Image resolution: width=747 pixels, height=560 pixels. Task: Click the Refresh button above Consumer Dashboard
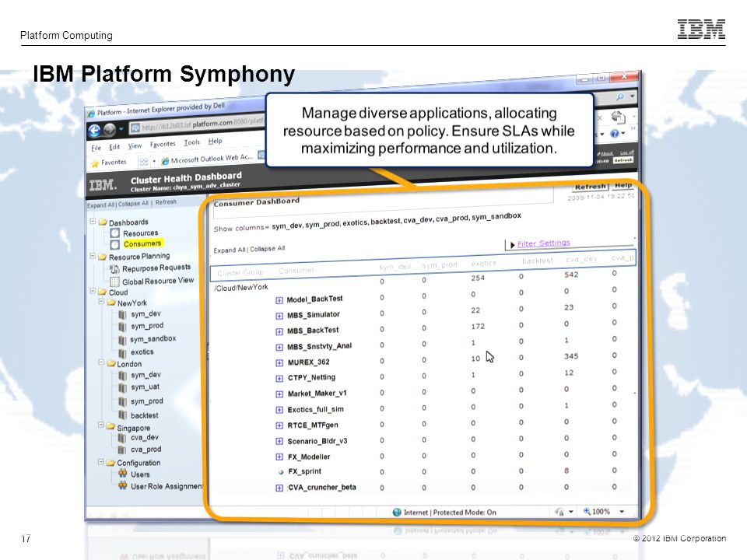pyautogui.click(x=590, y=187)
